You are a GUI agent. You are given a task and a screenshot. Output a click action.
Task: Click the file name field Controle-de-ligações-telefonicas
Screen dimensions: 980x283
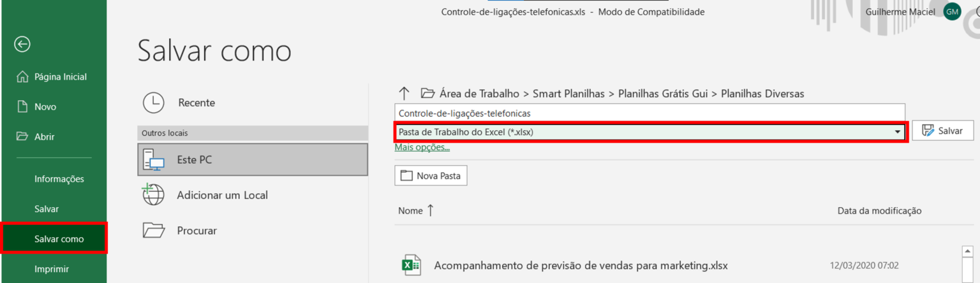(x=650, y=113)
